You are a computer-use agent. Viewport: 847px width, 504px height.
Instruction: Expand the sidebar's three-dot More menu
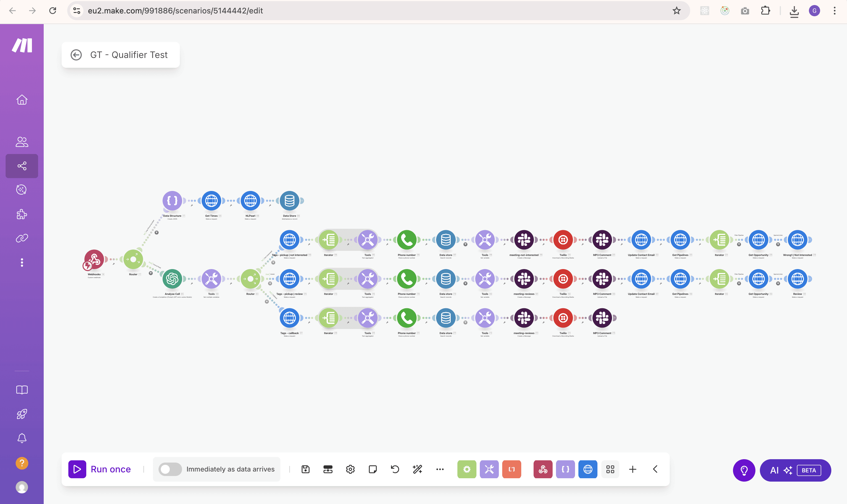click(x=22, y=262)
